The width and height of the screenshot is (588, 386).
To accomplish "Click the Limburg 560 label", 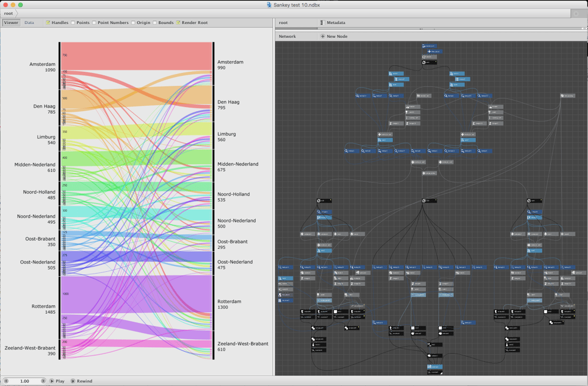I will pyautogui.click(x=226, y=137).
